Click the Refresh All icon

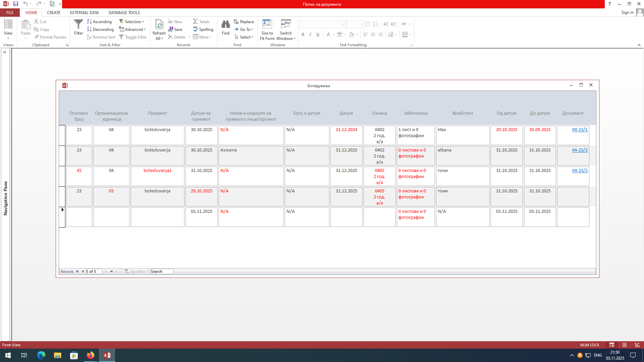[x=159, y=24]
